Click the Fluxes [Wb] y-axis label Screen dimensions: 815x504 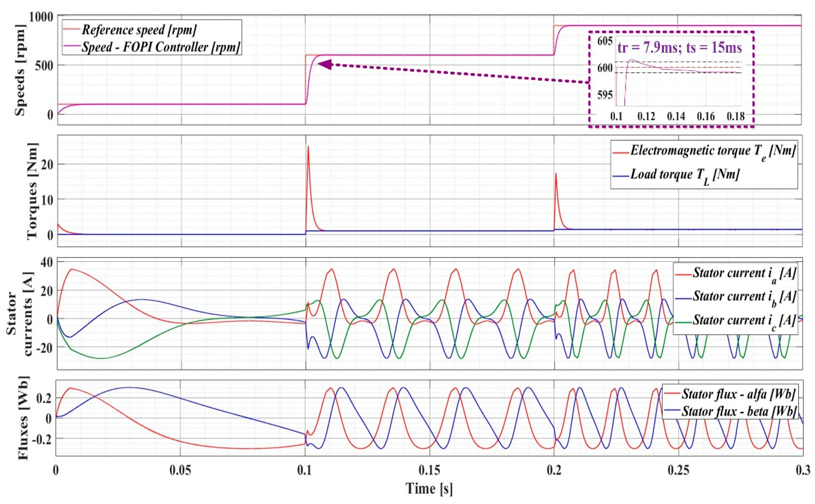23,418
